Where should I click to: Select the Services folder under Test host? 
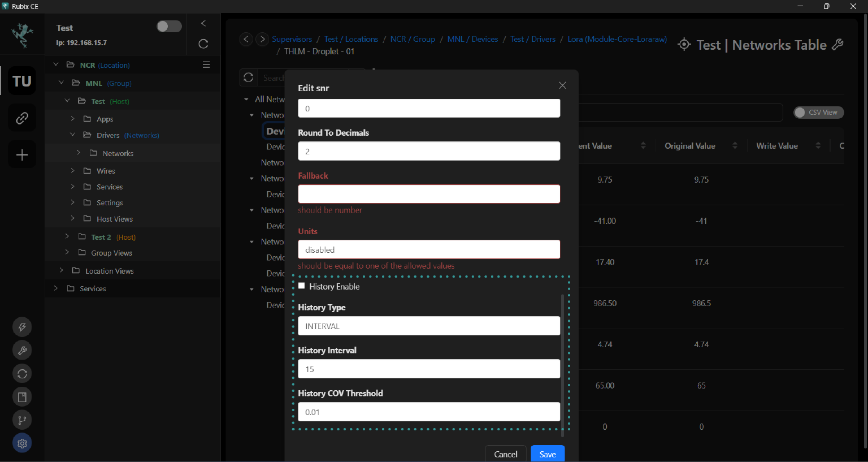110,187
